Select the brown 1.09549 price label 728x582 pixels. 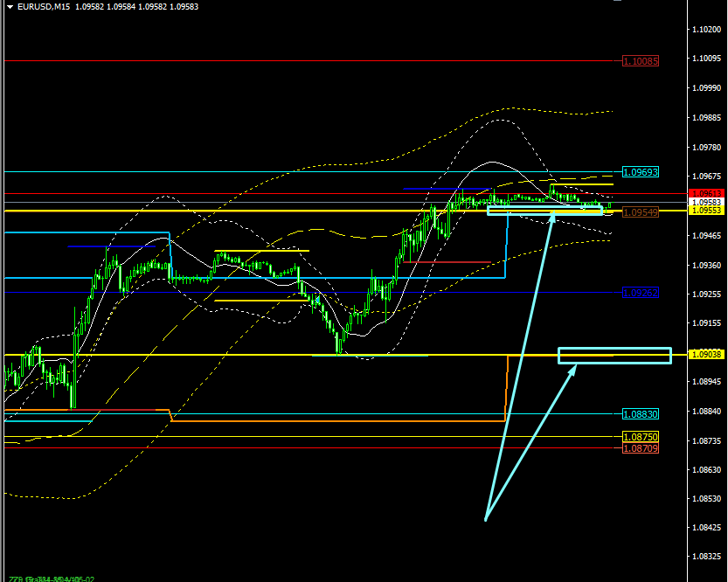(x=641, y=212)
